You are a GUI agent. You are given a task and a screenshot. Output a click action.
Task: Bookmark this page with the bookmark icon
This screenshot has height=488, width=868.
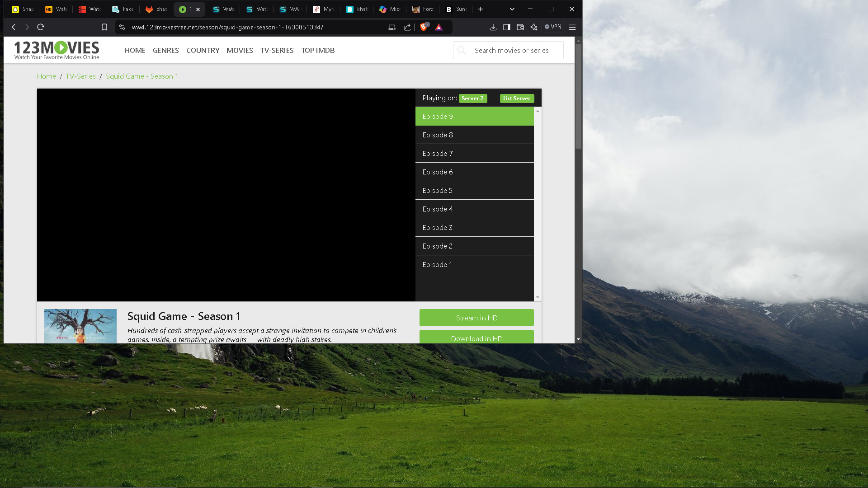(x=104, y=27)
